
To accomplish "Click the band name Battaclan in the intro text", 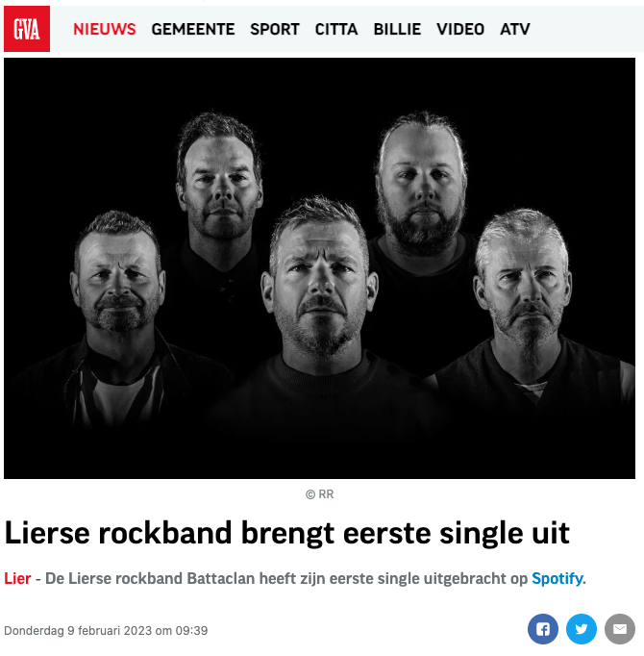I will click(x=221, y=579).
